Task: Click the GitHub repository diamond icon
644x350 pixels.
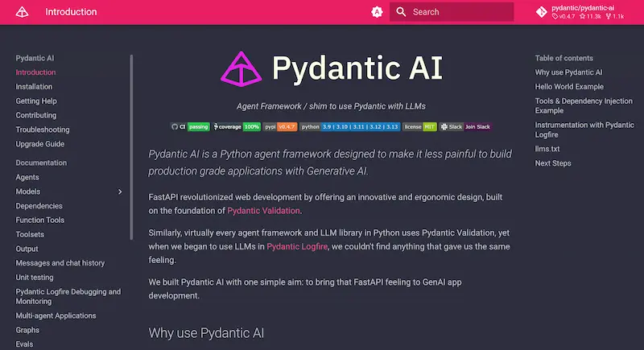Action: (541, 12)
